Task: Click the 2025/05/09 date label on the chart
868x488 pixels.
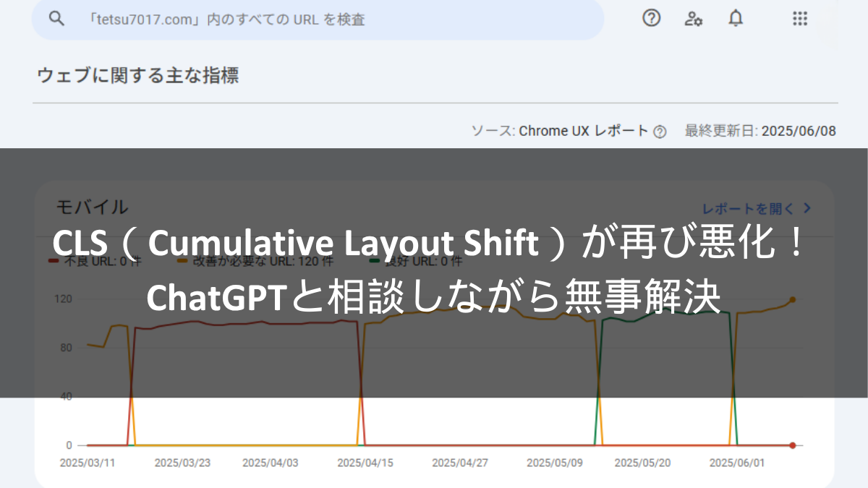Action: pos(555,463)
